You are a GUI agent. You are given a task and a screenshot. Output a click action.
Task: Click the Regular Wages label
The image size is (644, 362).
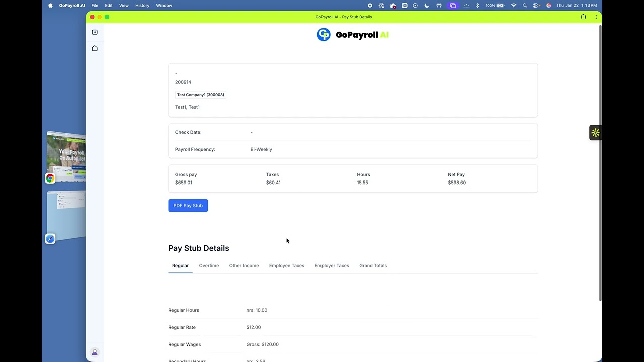click(185, 344)
